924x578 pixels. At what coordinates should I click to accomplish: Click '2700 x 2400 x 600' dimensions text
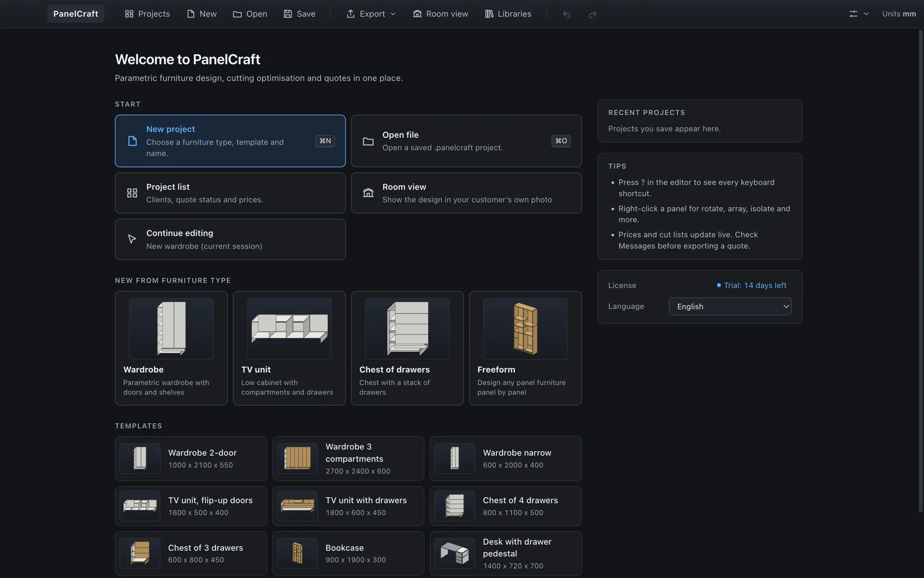(x=358, y=471)
